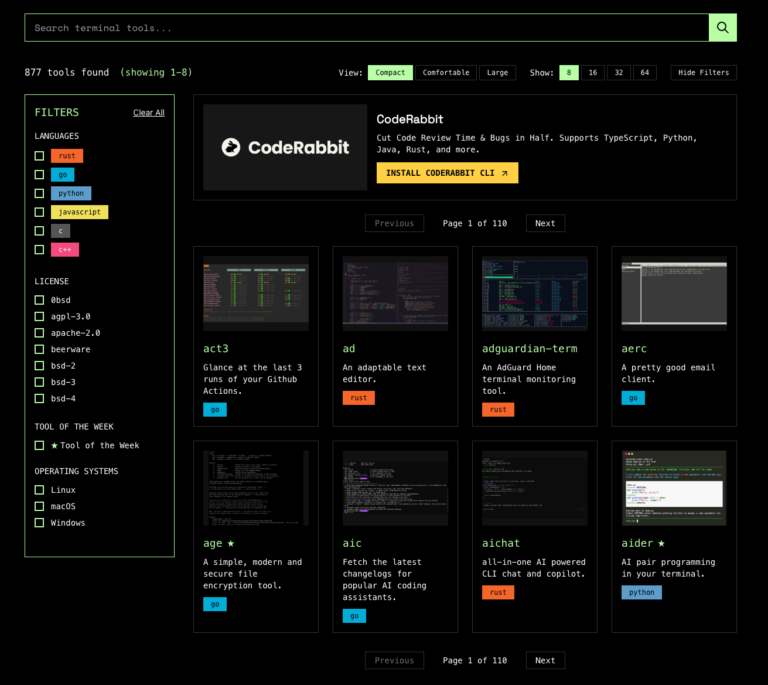Image resolution: width=768 pixels, height=685 pixels.
Task: Check the Linux operating system filter
Action: pos(39,490)
